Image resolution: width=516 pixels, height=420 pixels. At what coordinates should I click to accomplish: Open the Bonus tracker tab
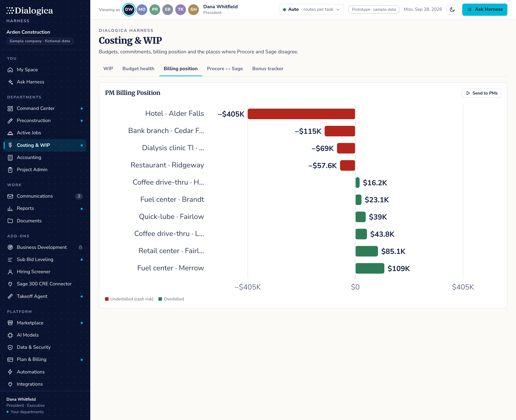click(x=267, y=69)
